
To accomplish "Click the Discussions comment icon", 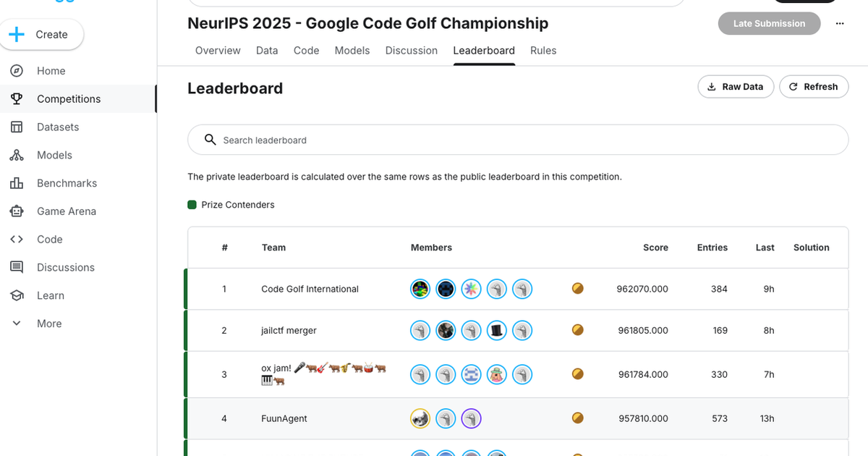I will pyautogui.click(x=17, y=267).
